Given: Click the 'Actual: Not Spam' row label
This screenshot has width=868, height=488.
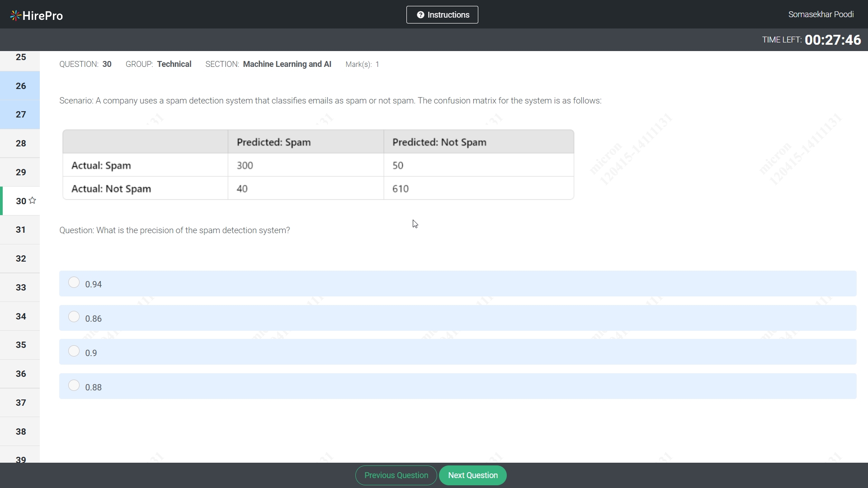Looking at the screenshot, I should 145,188.
